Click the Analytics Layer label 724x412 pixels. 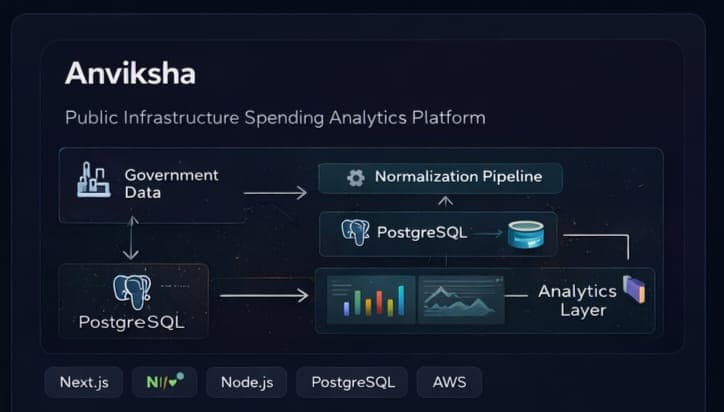click(x=576, y=300)
